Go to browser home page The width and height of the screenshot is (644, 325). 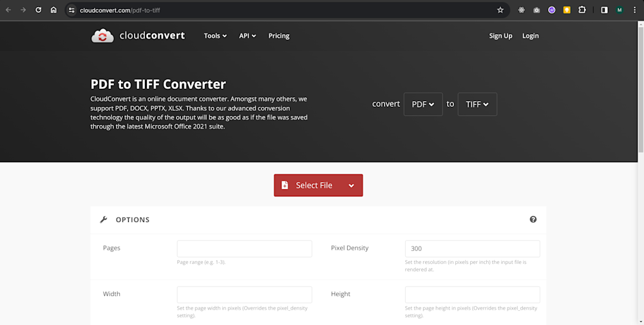53,10
